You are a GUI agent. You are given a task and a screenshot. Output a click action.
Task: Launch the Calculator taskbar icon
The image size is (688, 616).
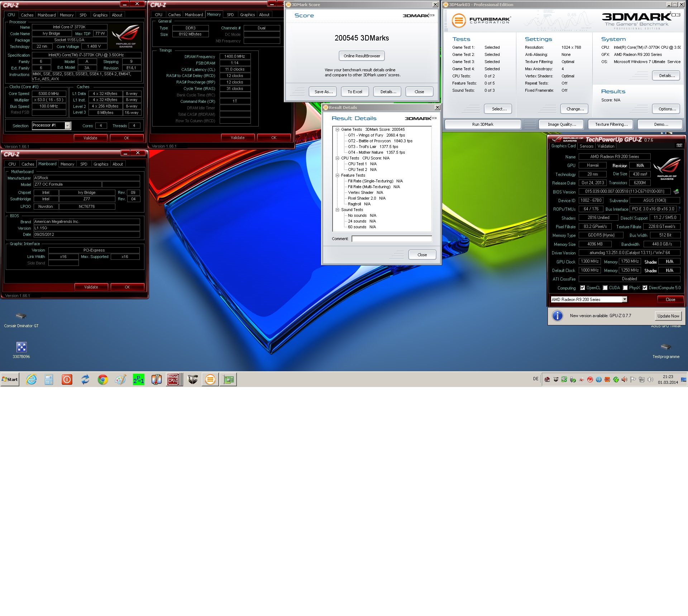(x=49, y=379)
